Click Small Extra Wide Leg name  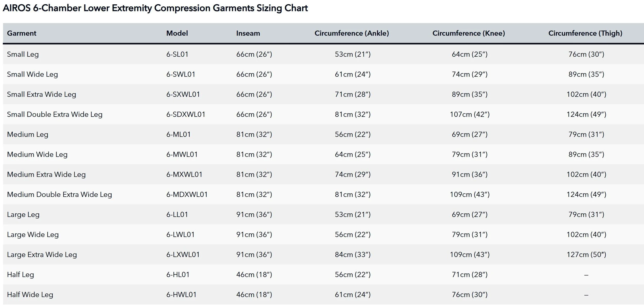[41, 94]
